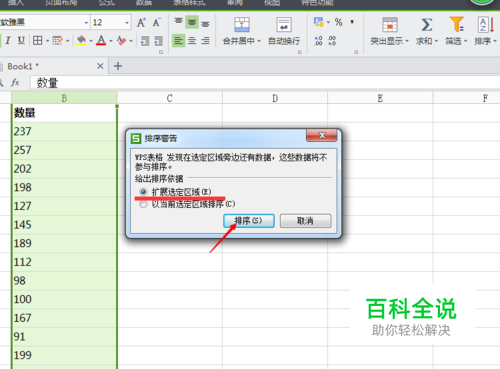Image resolution: width=500 pixels, height=369 pixels.
Task: Open the 公式 ribbon tab
Action: [107, 3]
